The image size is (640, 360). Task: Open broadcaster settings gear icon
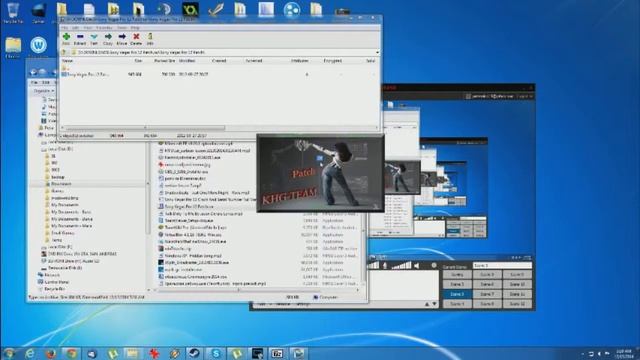434,265
